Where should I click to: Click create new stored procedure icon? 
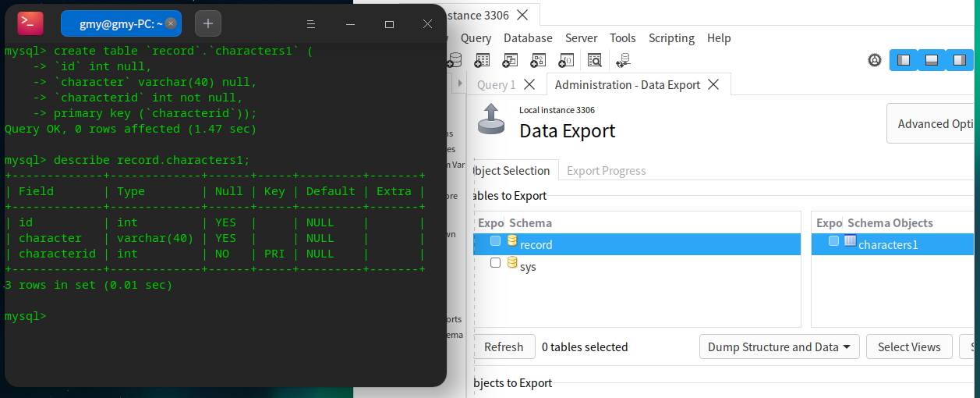tap(538, 59)
